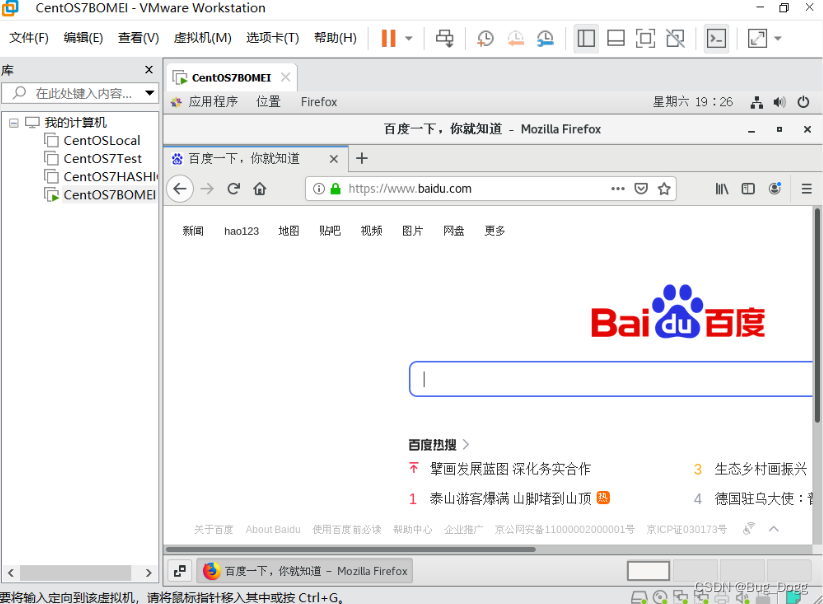This screenshot has width=823, height=604.
Task: Close the CentOS7BOMEI VM tab
Action: 286,77
